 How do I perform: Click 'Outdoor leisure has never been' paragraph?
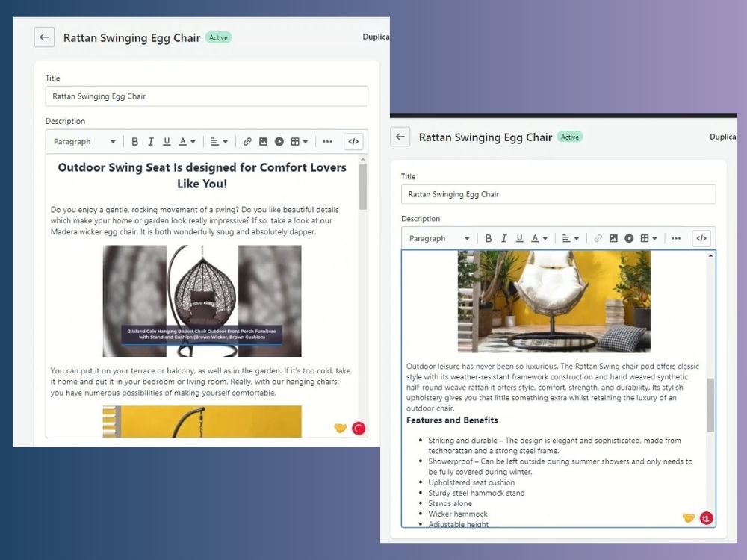(553, 387)
